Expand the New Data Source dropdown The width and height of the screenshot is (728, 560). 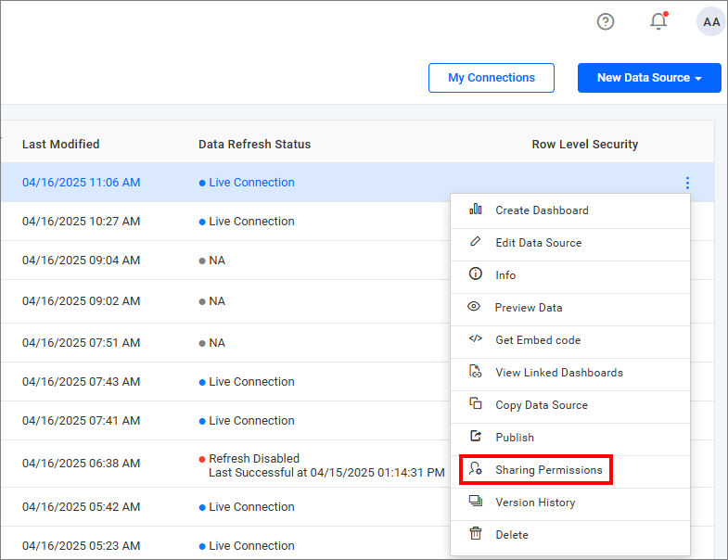pyautogui.click(x=649, y=78)
